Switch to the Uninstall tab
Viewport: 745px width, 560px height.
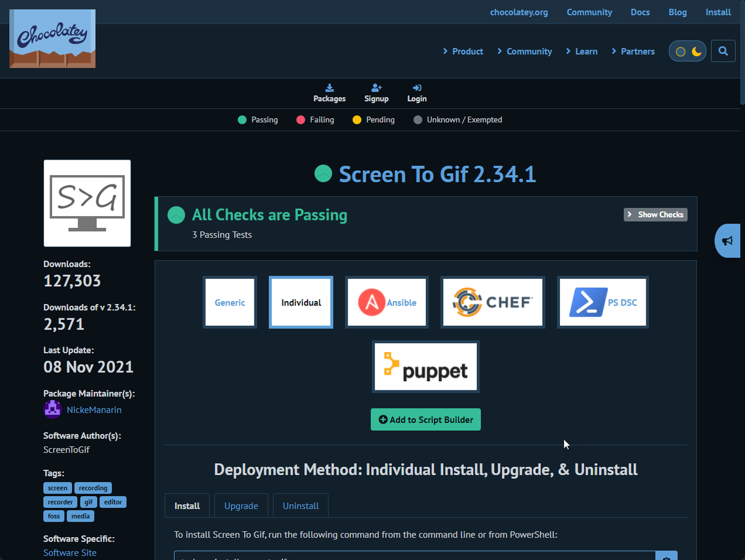(x=300, y=506)
